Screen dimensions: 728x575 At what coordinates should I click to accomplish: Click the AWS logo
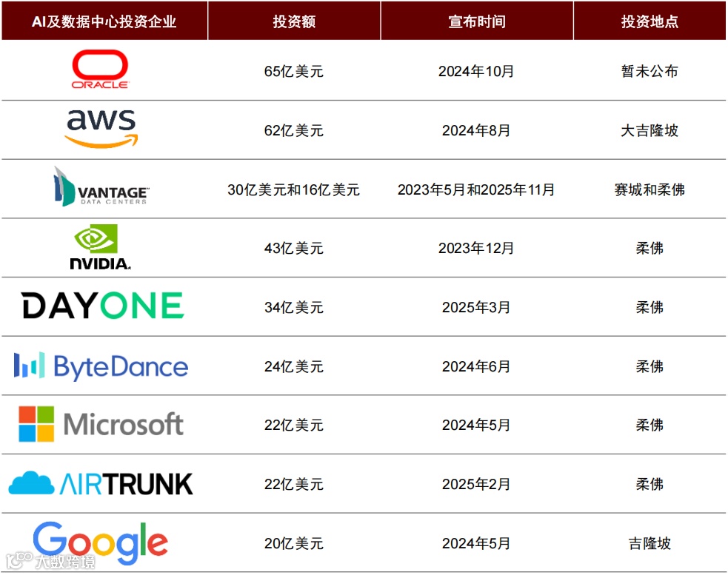coord(101,129)
